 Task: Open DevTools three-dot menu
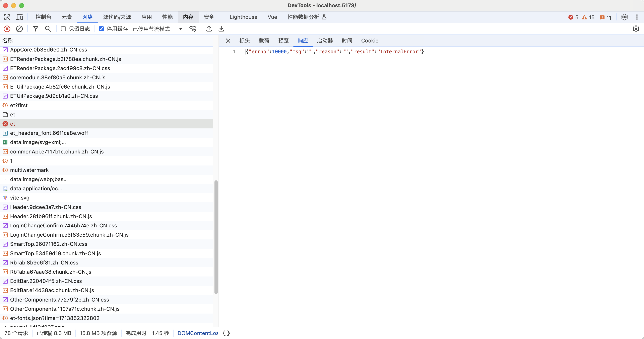click(637, 17)
